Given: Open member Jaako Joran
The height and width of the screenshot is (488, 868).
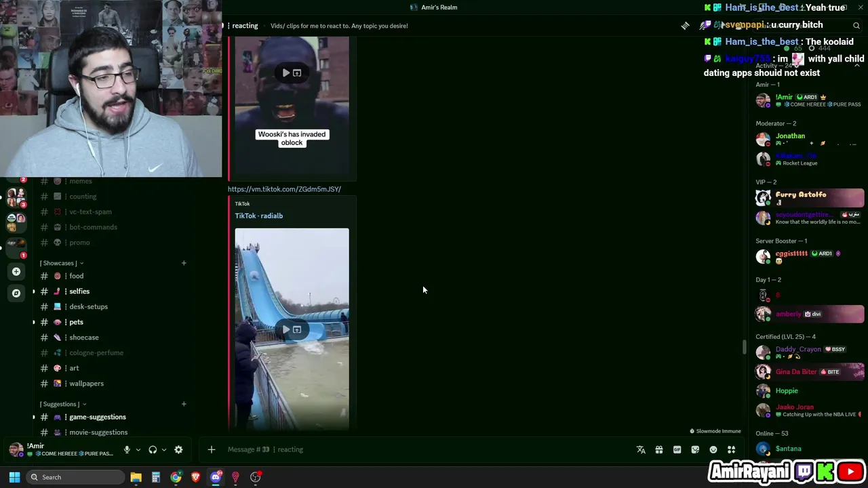Looking at the screenshot, I should 808,410.
